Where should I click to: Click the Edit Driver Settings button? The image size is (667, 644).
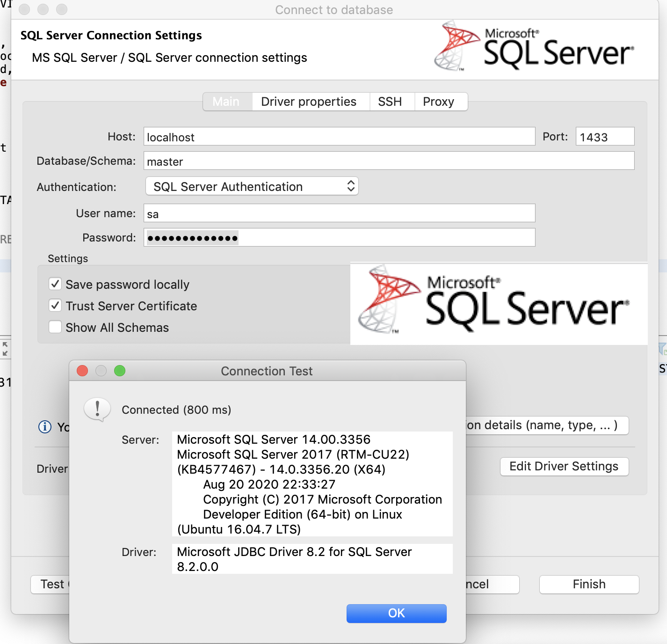[564, 466]
